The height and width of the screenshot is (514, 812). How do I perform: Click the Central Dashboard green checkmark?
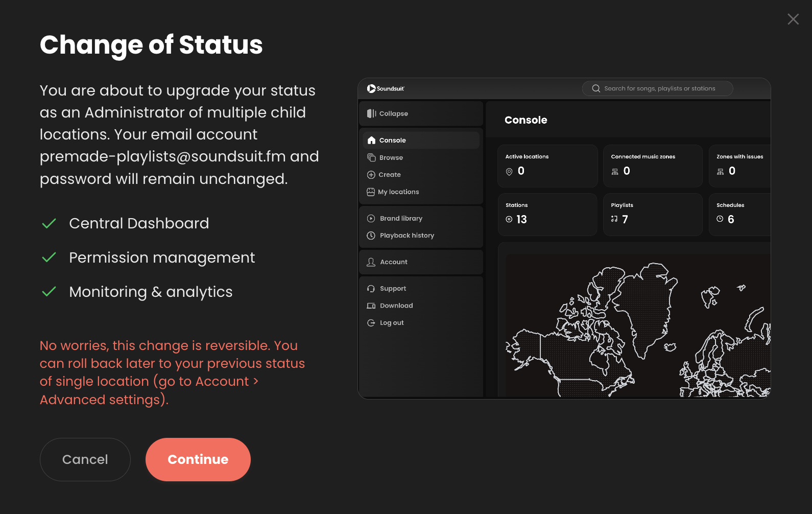coord(49,224)
